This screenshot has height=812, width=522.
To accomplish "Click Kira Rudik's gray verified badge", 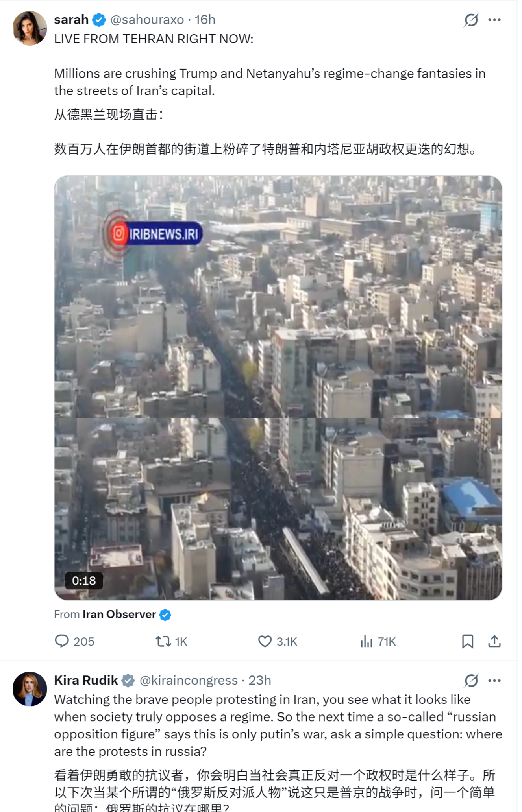I will pos(128,680).
